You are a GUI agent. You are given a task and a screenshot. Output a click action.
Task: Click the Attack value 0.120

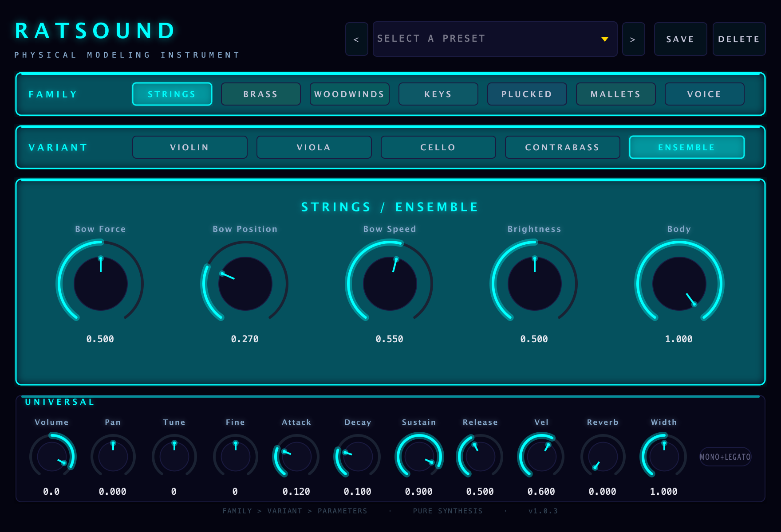pos(296,492)
